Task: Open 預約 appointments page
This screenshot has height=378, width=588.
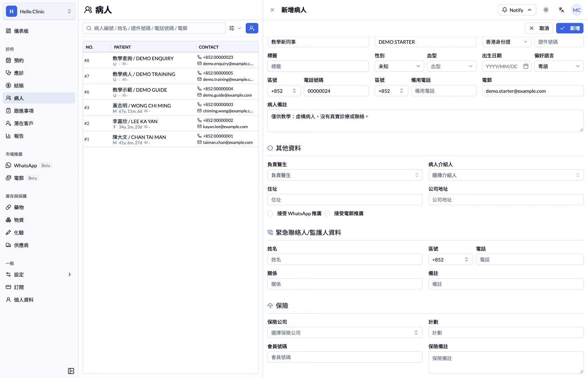Action: coord(39,60)
